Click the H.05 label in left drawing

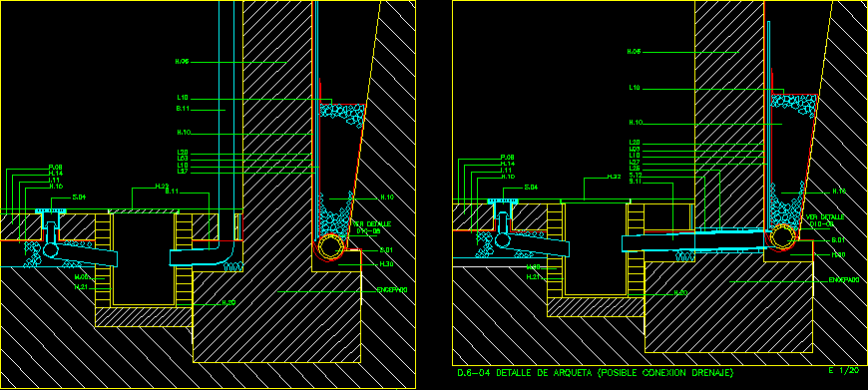[x=183, y=62]
